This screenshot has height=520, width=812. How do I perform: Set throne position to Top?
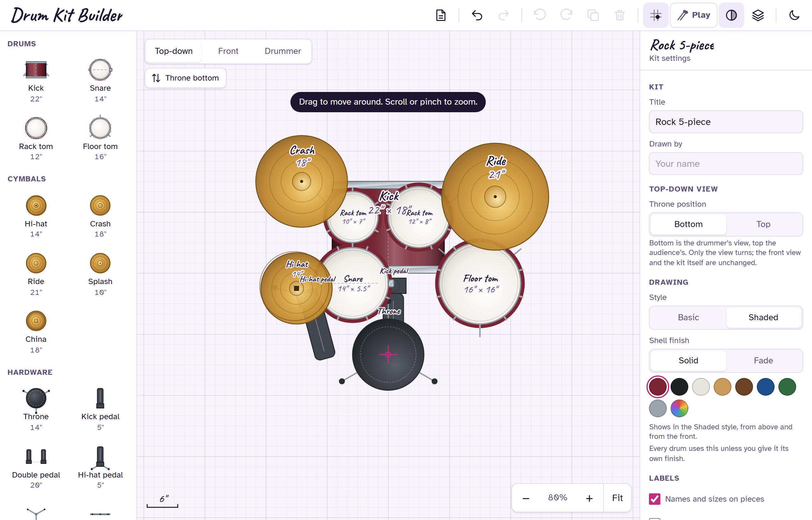763,224
